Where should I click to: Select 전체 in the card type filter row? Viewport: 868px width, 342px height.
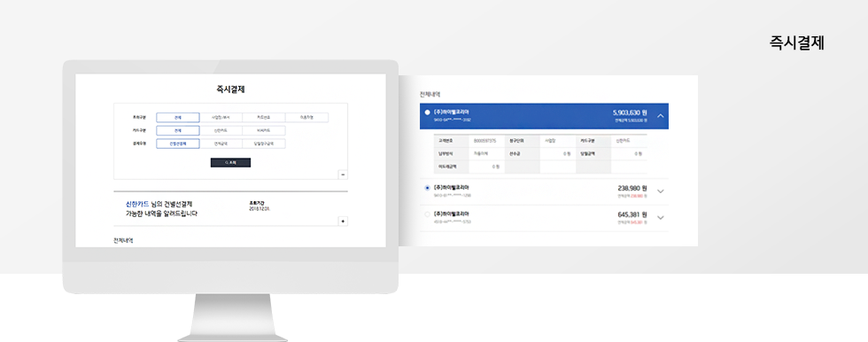coord(177,130)
